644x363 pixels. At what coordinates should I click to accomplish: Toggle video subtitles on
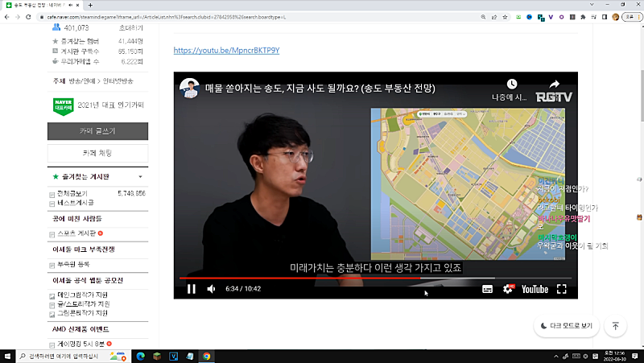click(487, 289)
